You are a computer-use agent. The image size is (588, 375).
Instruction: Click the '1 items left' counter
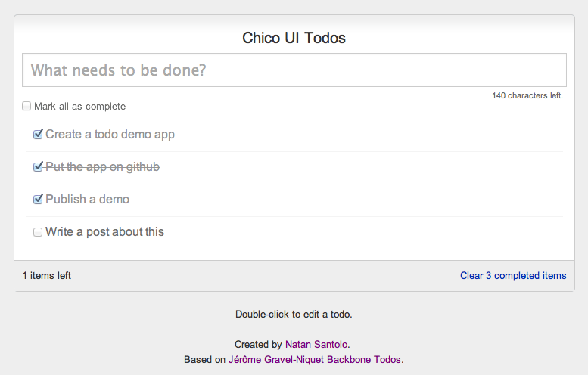tap(47, 276)
